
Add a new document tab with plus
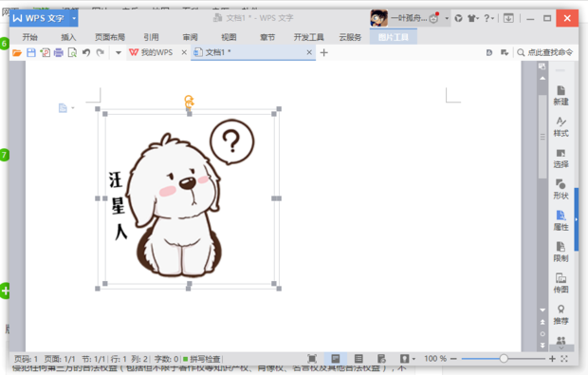pos(324,52)
